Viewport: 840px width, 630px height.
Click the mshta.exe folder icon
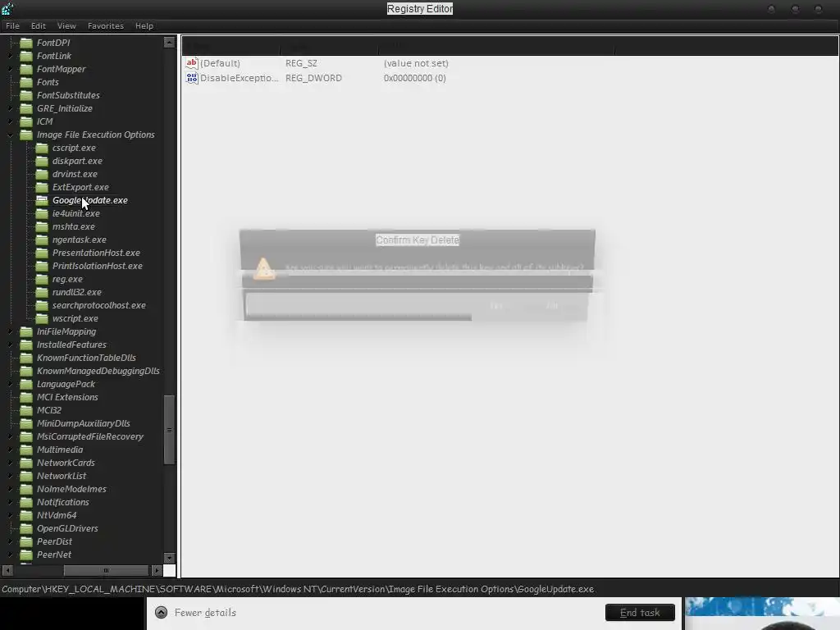tap(42, 226)
